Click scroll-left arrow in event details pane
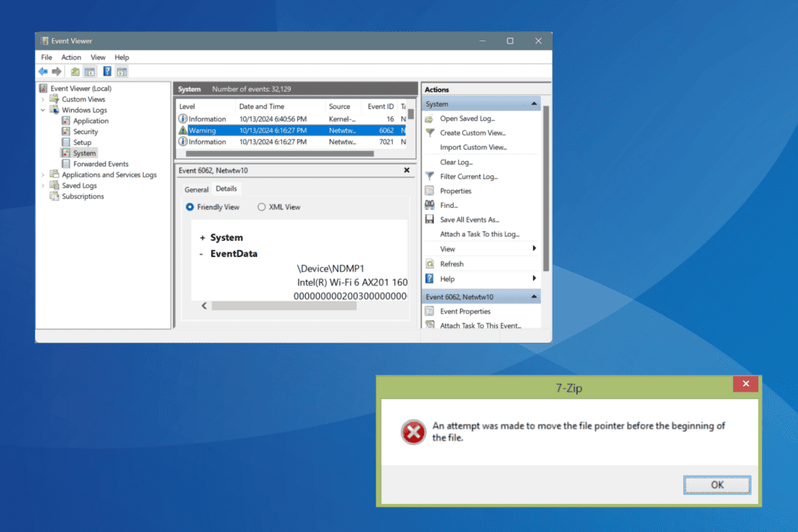Viewport: 798px width, 532px height. (204, 306)
